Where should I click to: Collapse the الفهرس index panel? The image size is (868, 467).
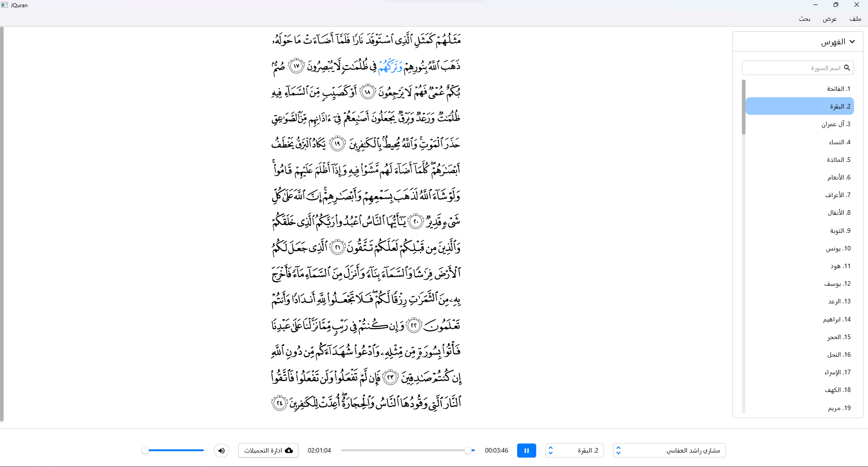click(852, 42)
